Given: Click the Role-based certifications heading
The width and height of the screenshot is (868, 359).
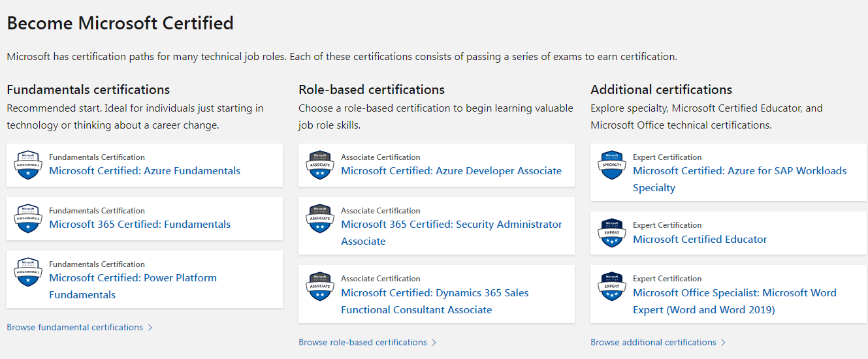Looking at the screenshot, I should point(372,89).
